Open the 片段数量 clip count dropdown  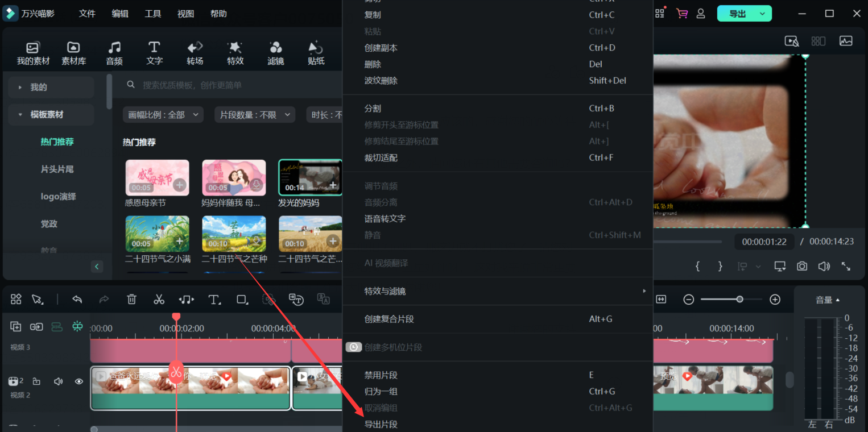255,115
